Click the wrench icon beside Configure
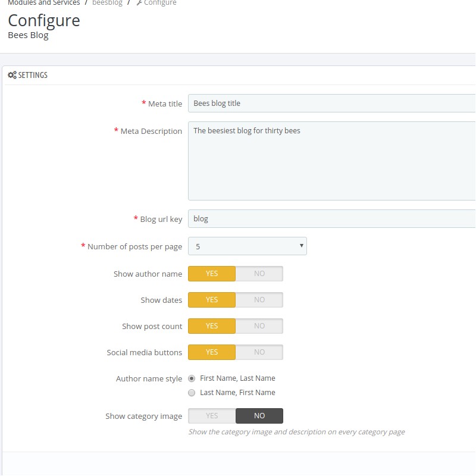 (x=139, y=3)
